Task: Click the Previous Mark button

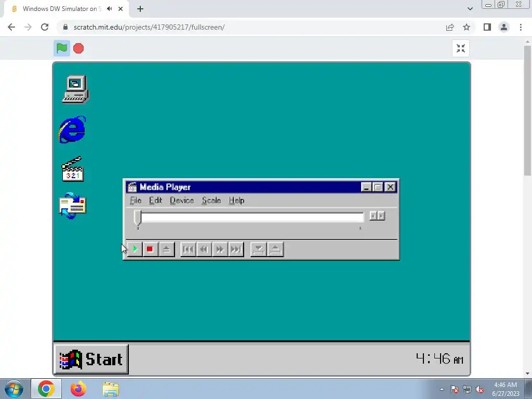Action: (188, 249)
